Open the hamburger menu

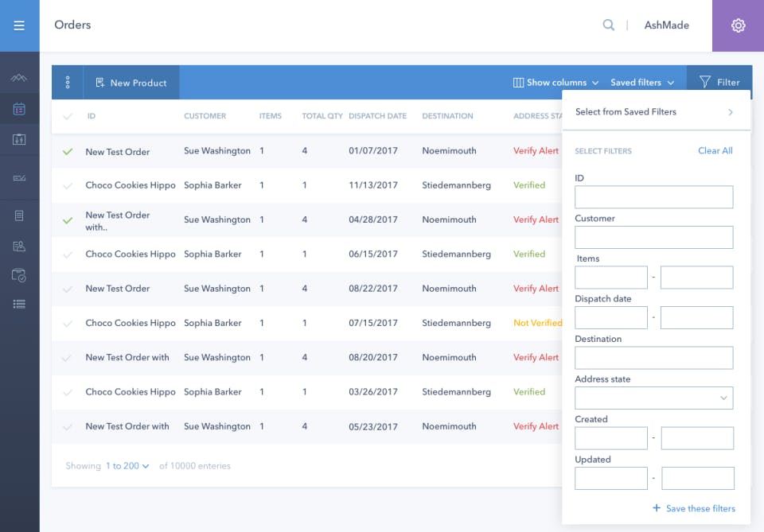point(19,25)
